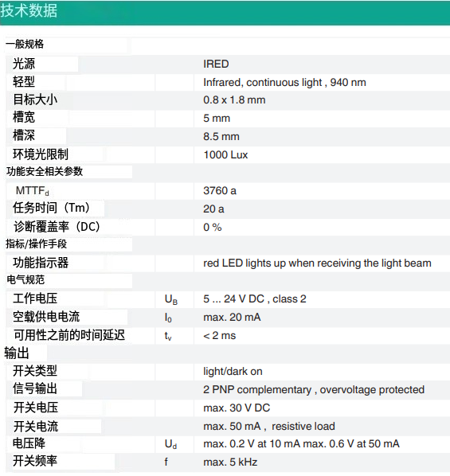
Task: Select the max. 5 kHz switching frequency
Action: coord(230,462)
